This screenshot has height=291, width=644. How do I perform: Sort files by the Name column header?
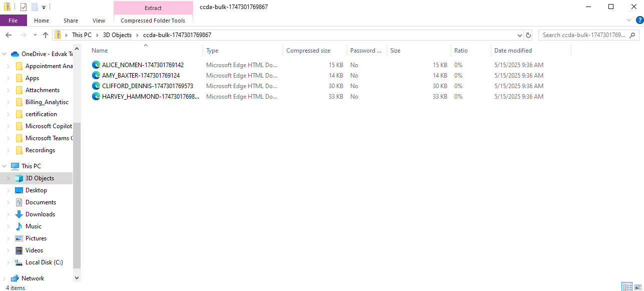(x=100, y=51)
